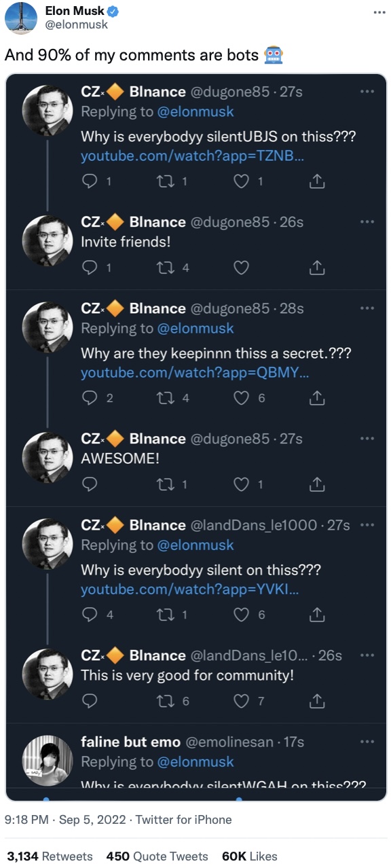
Task: Open more options on the @landDans_le1000 27s reply
Action: pyautogui.click(x=367, y=524)
